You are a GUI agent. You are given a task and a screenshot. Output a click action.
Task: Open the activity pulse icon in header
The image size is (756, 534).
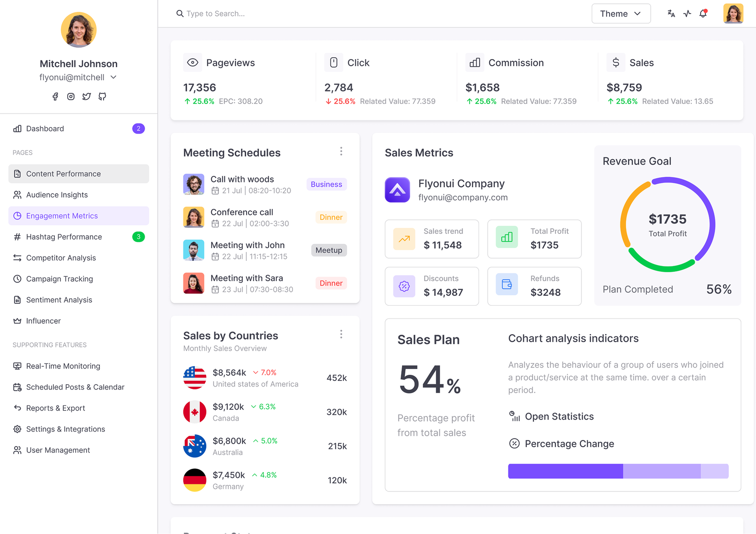click(687, 14)
